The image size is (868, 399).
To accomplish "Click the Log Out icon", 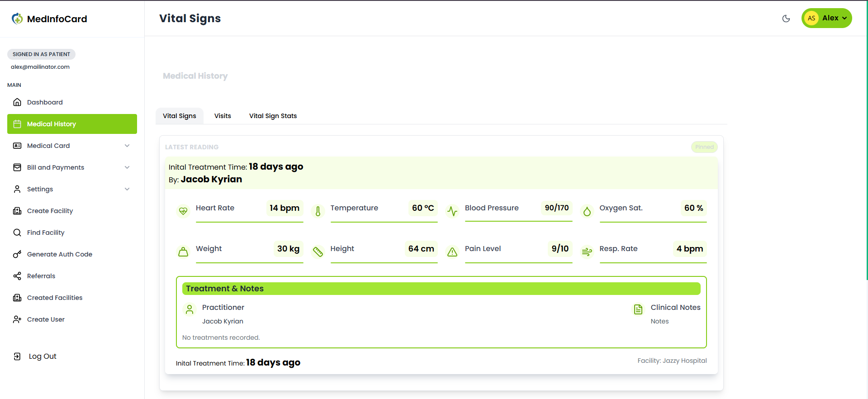I will coord(17,356).
